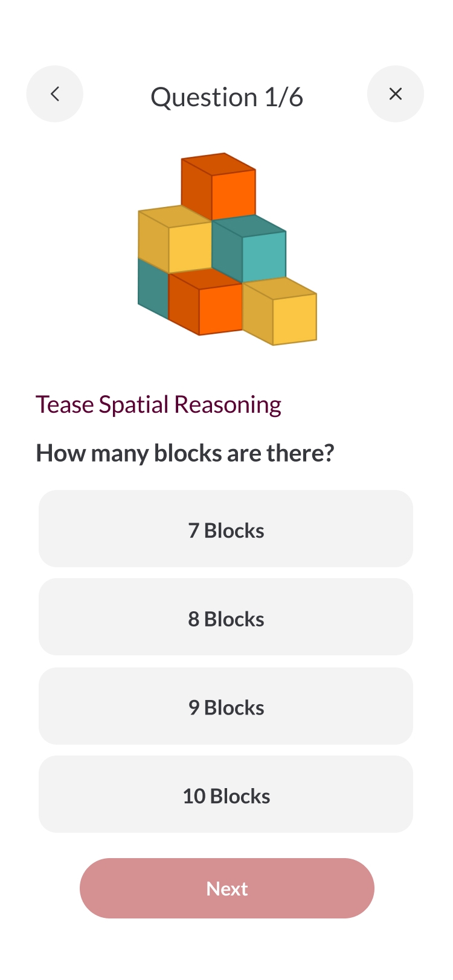The height and width of the screenshot is (980, 453).
Task: Click the yellow cube in the bottom row
Action: [x=280, y=311]
